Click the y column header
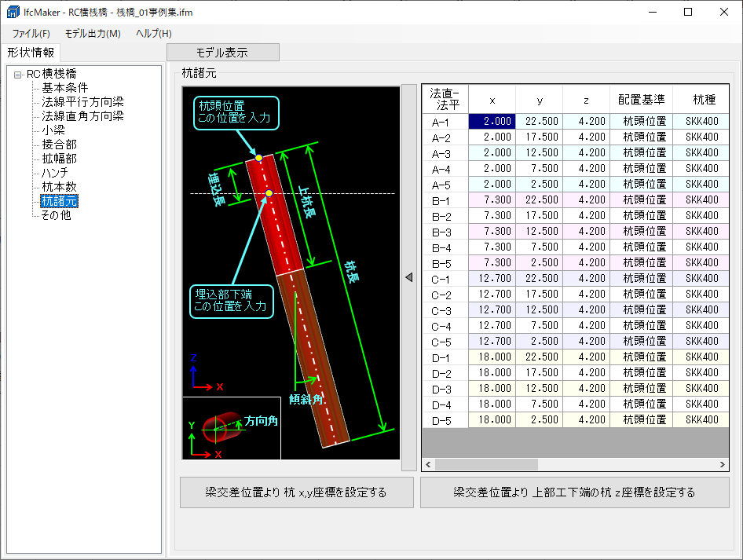Viewport: 743px width, 560px height. (540, 100)
